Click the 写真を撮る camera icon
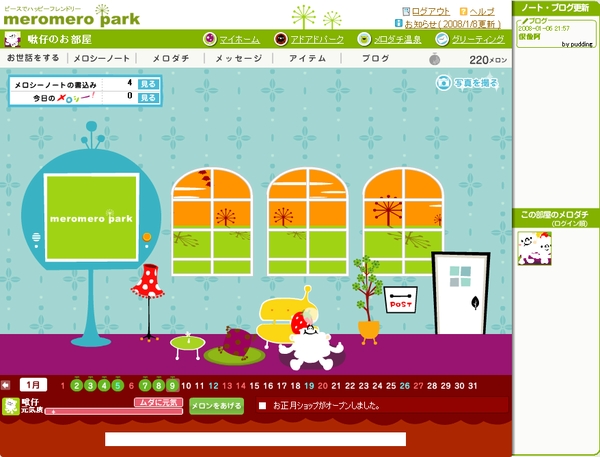The image size is (600, 457). [443, 82]
